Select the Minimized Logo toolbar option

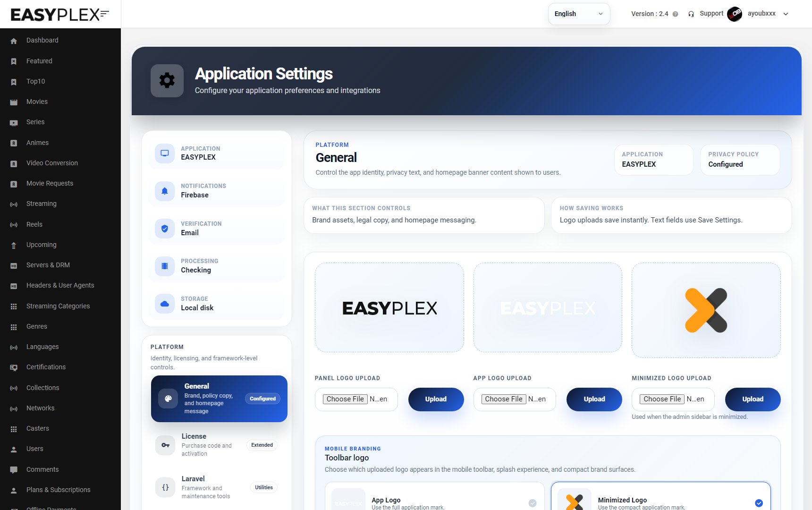point(661,497)
